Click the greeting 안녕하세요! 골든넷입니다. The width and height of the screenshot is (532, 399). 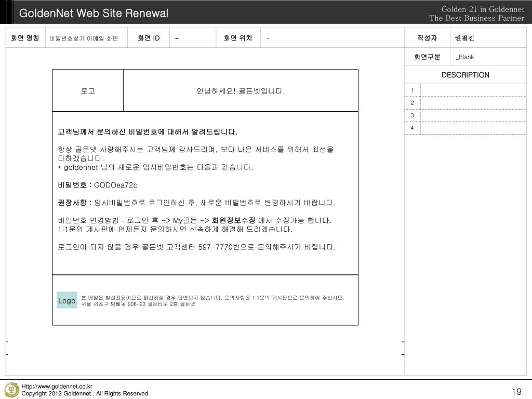(241, 91)
